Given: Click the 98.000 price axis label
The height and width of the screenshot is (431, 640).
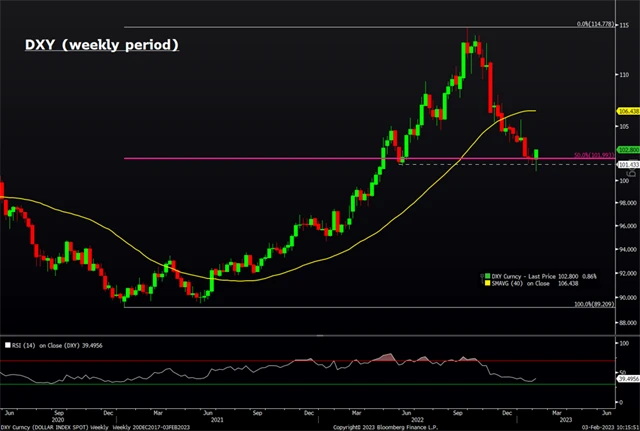Looking at the screenshot, I should 628,203.
